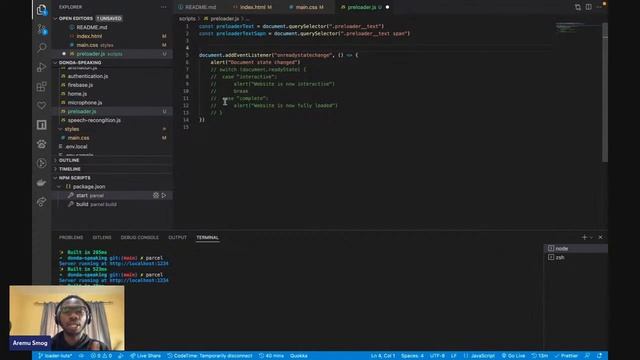Switch to the index.html tab
640x360 pixels.
[x=255, y=7]
